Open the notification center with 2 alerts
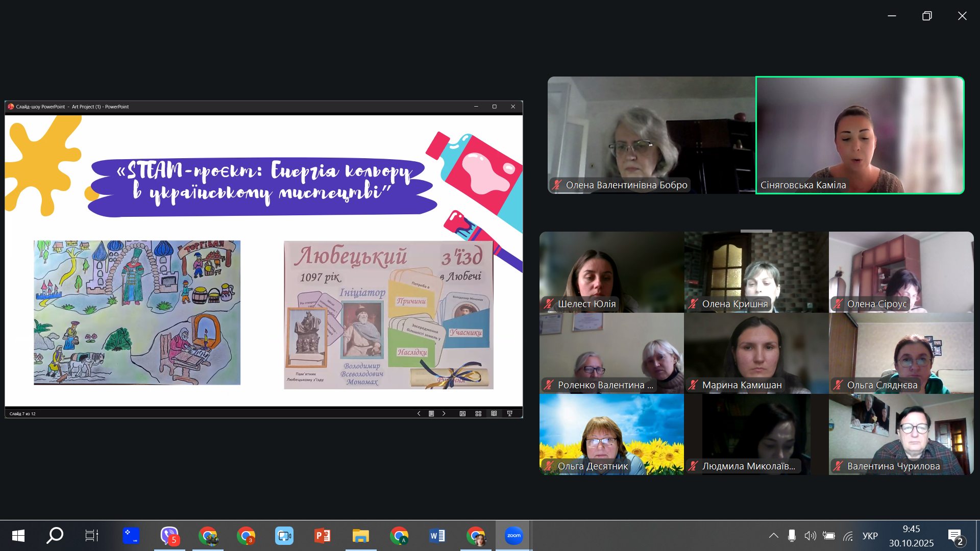This screenshot has width=980, height=551. 955,536
